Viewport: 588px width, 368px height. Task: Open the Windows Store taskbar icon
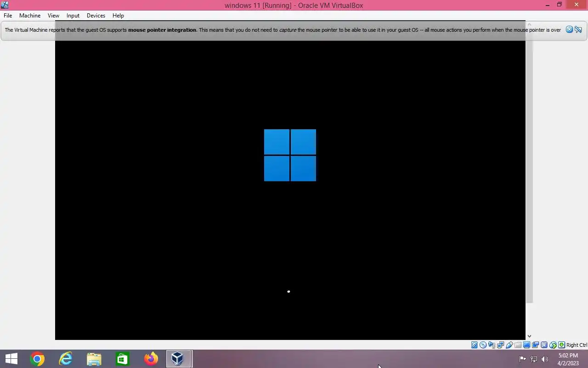[x=122, y=359]
